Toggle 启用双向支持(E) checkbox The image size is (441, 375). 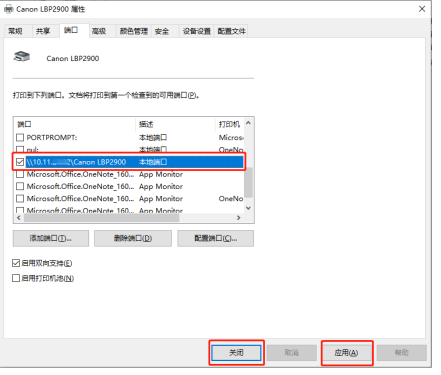click(x=16, y=263)
